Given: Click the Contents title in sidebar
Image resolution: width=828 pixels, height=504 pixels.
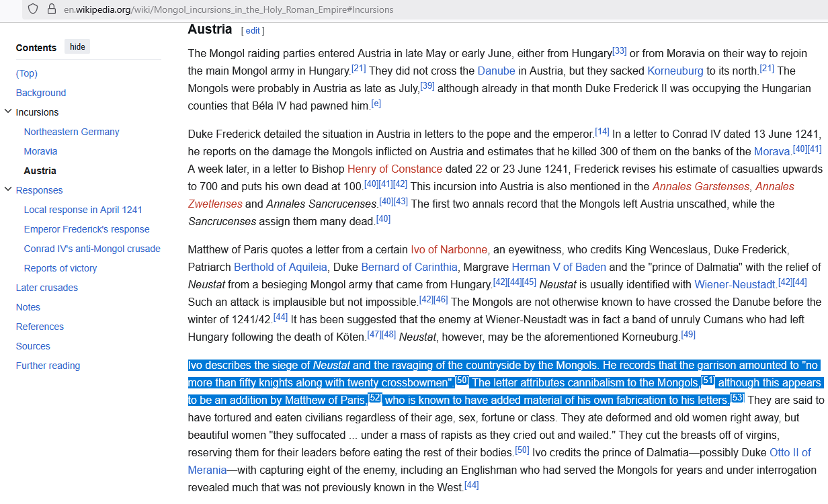Looking at the screenshot, I should click(x=36, y=48).
